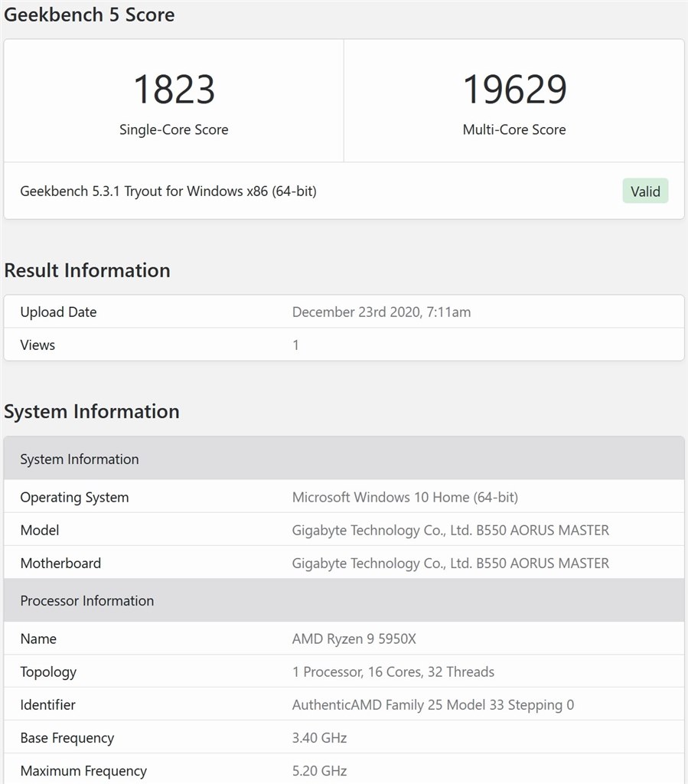Click the Single-Core Score label
688x784 pixels.
tap(174, 129)
